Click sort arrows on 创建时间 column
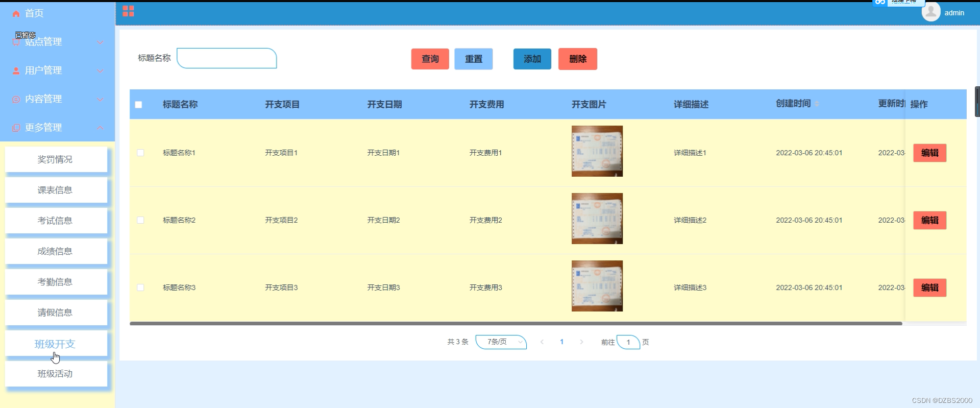The height and width of the screenshot is (408, 980). (817, 104)
